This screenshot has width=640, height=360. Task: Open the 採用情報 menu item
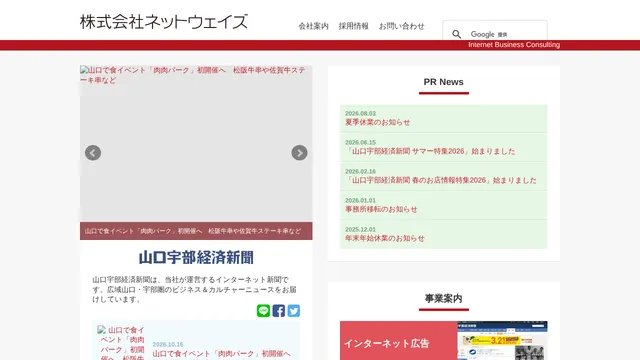353,26
